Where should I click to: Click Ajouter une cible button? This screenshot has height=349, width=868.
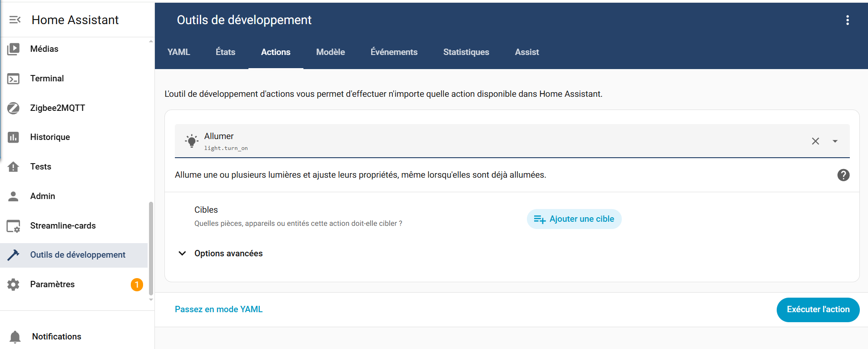coord(574,219)
